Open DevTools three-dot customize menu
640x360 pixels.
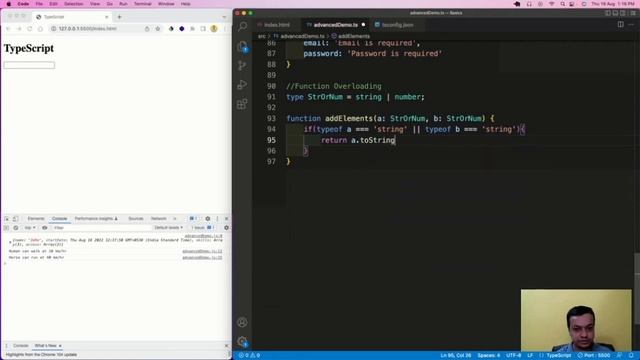[x=217, y=219]
